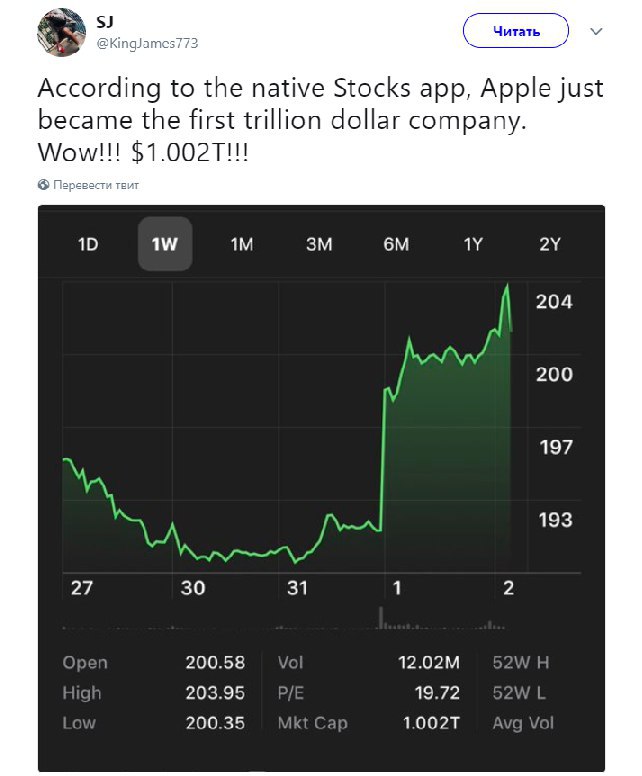Translate tweet via Перевести твит link
The image size is (642, 776).
(96, 185)
